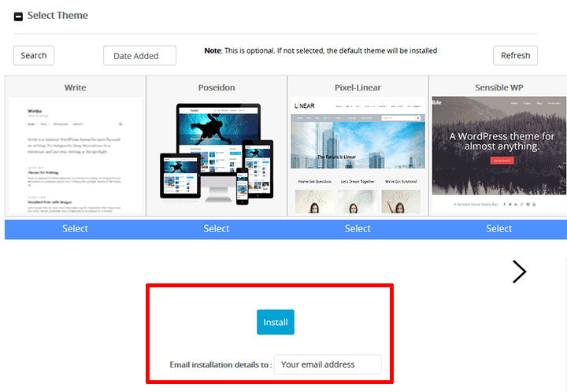Open the Write theme preview thumbnail
The width and height of the screenshot is (567, 392).
[x=75, y=155]
